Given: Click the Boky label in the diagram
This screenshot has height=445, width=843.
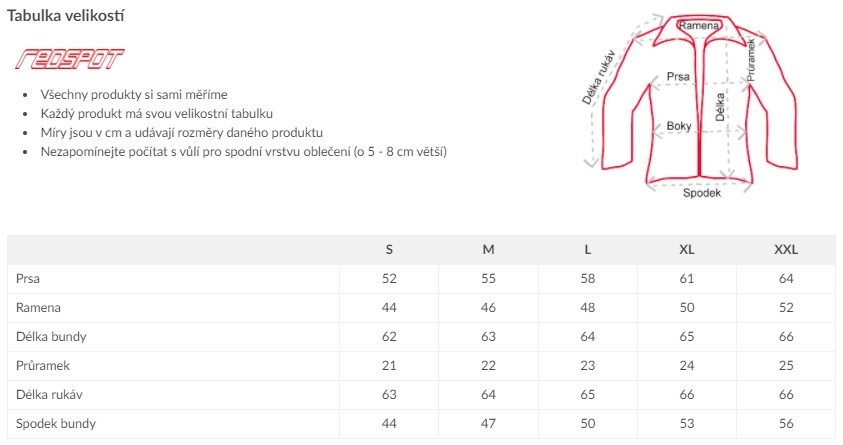Looking at the screenshot, I should coord(678,126).
